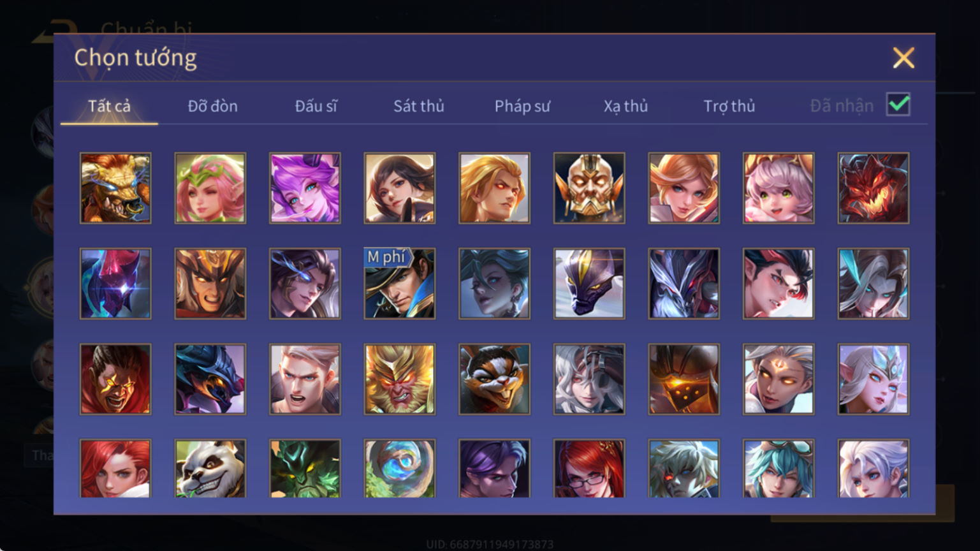Show the Sát thủ hero category
Viewport: 980px width, 551px height.
(419, 106)
